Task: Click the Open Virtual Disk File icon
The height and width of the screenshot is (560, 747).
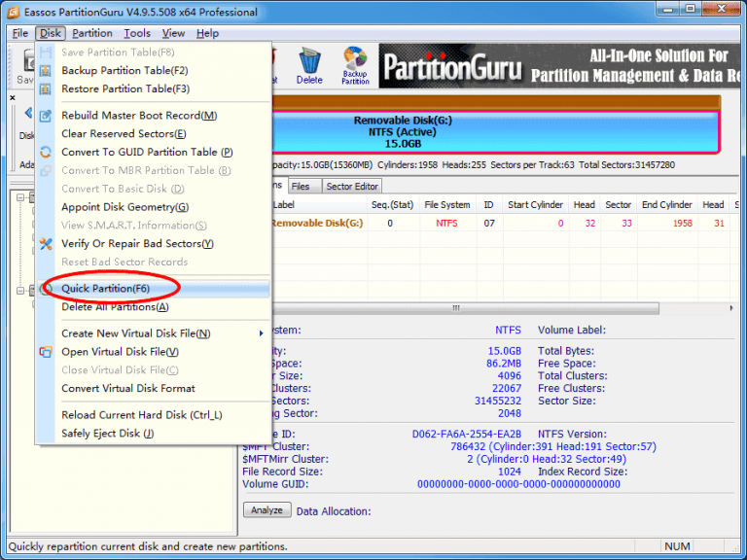Action: pos(46,352)
